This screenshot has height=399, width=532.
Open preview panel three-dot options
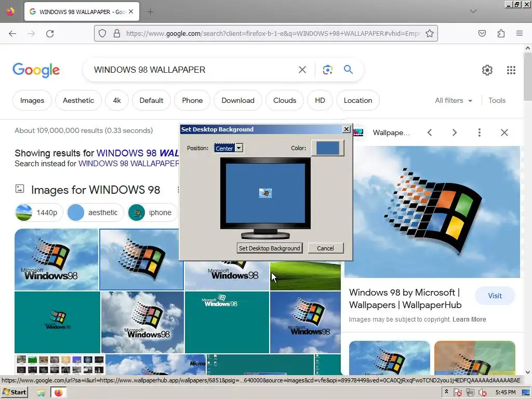click(480, 132)
